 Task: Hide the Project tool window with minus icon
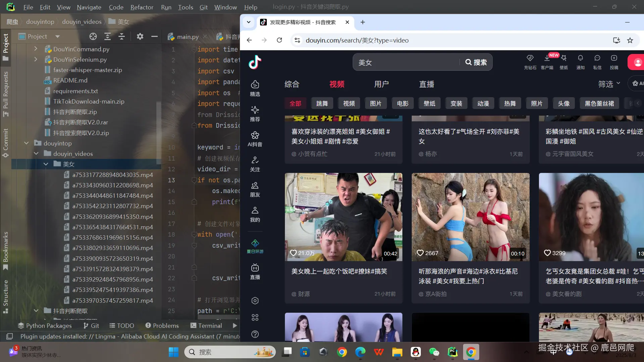(154, 37)
